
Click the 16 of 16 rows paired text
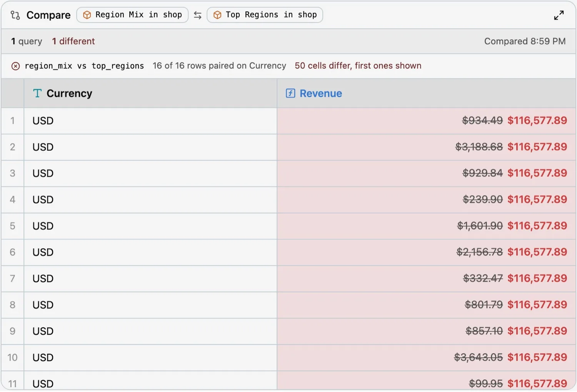(x=220, y=66)
